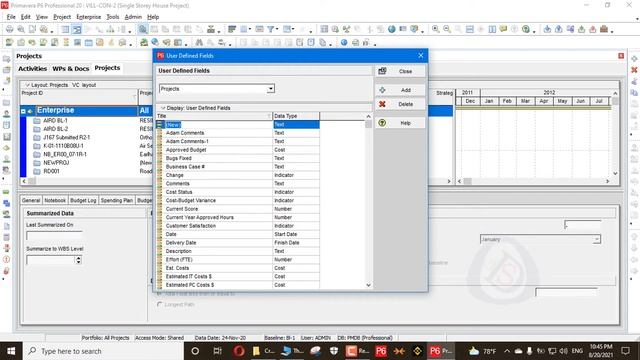The image size is (640, 360).
Task: Open the Enterprise menu
Action: tap(89, 17)
